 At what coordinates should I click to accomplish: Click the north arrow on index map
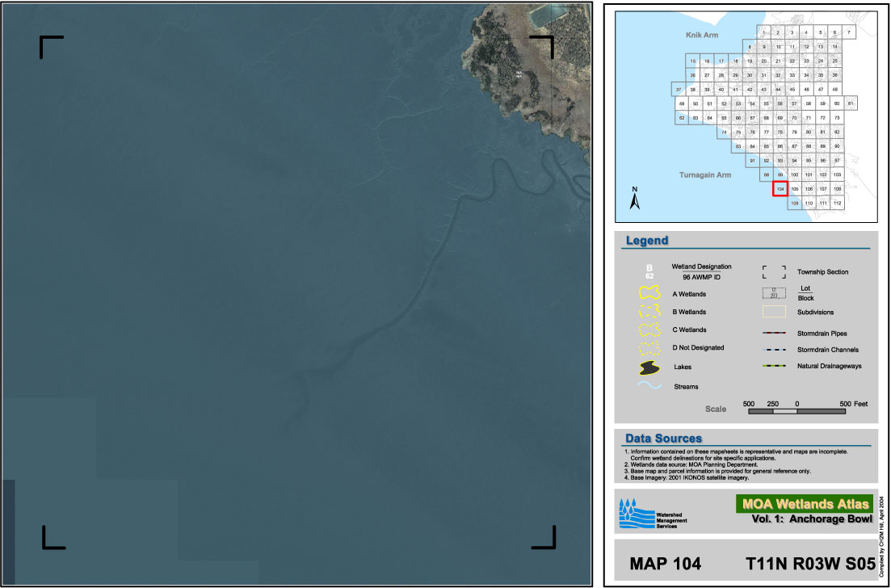click(635, 198)
